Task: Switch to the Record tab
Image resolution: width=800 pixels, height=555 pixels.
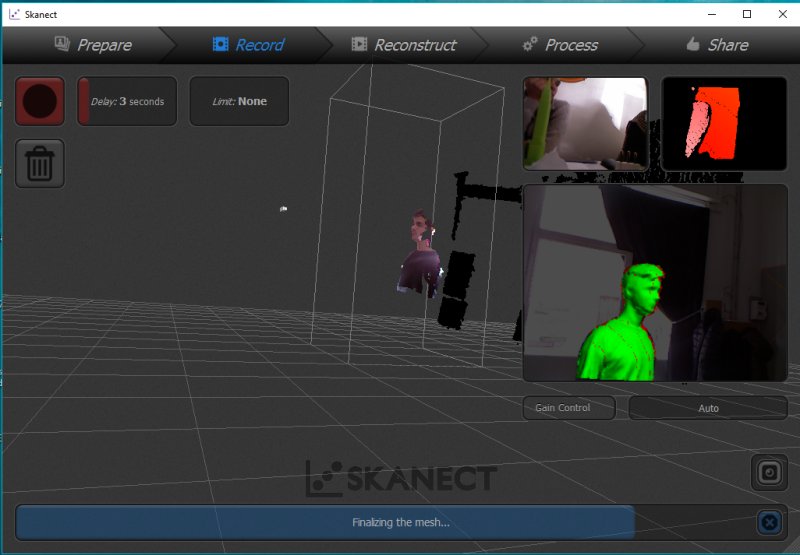Action: coord(248,45)
